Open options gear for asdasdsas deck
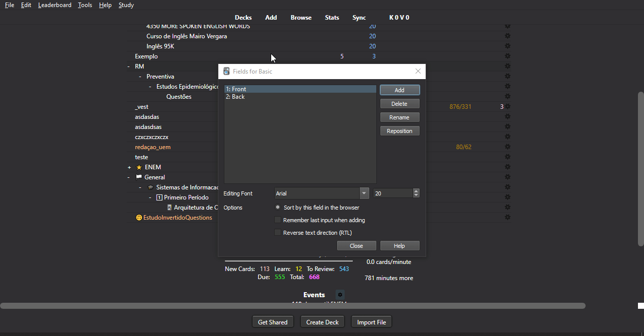This screenshot has height=336, width=644. tap(508, 127)
